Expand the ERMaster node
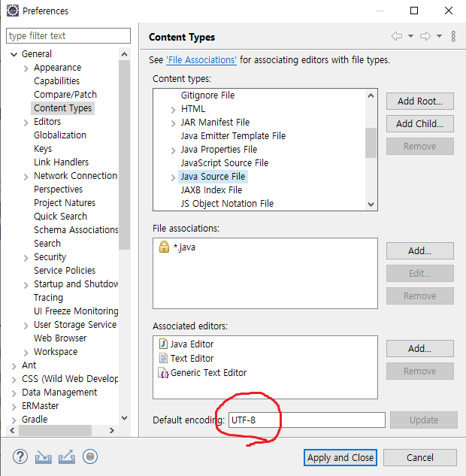This screenshot has height=476, width=466. [14, 407]
